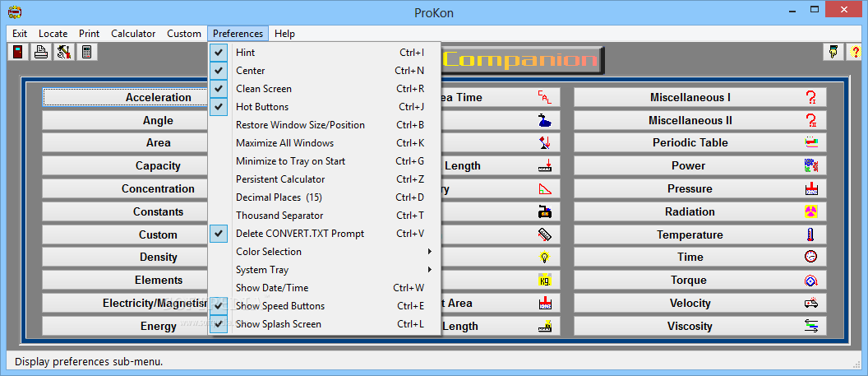Click the Temperature thermometer icon
Viewport: 868px width, 376px height.
[x=811, y=234]
